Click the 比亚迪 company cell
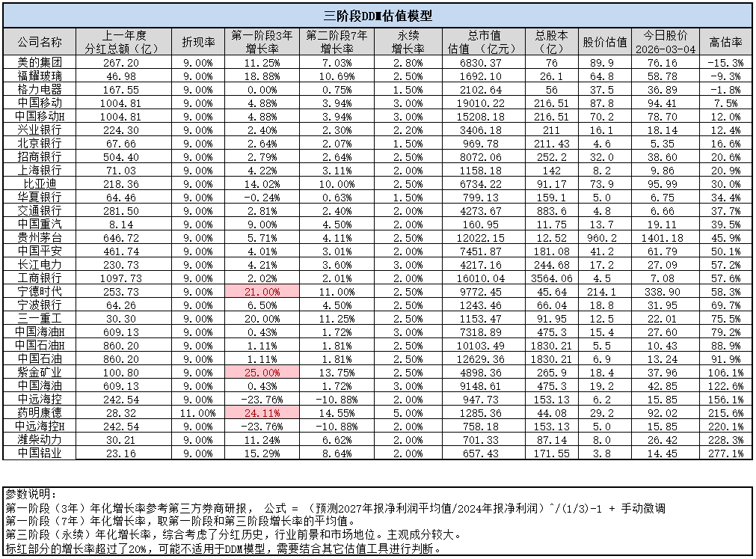 tap(40, 184)
